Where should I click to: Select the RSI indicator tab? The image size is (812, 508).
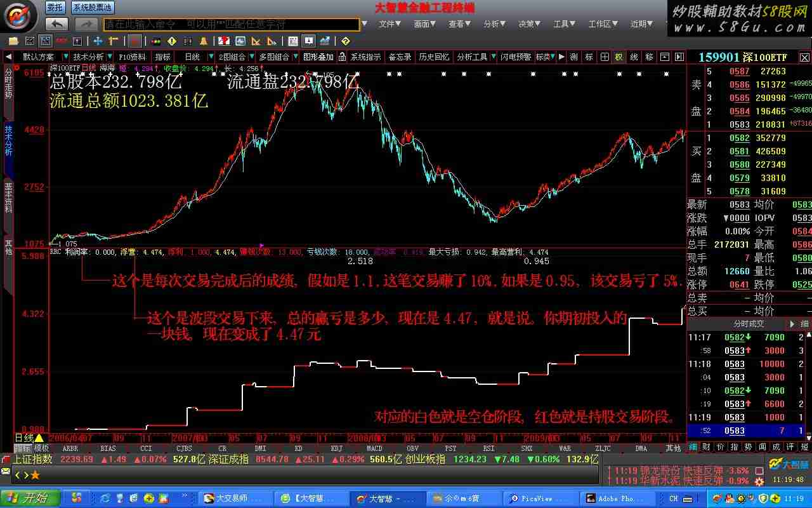coord(488,448)
